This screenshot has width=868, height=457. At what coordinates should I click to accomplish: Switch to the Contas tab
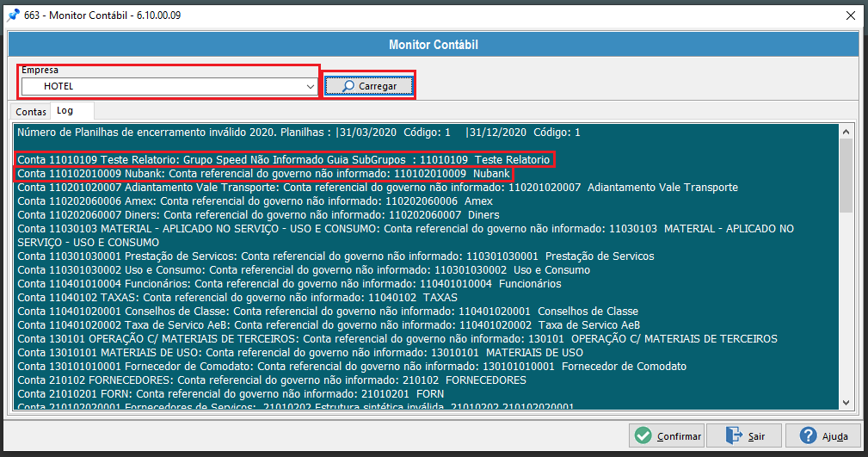pyautogui.click(x=30, y=111)
